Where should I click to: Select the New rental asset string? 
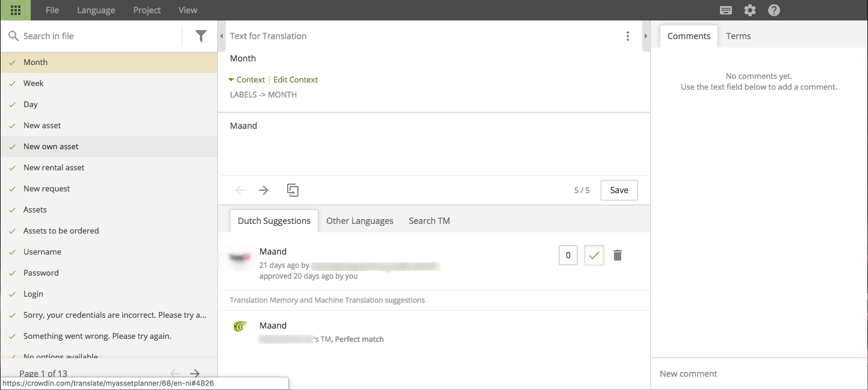coord(108,167)
